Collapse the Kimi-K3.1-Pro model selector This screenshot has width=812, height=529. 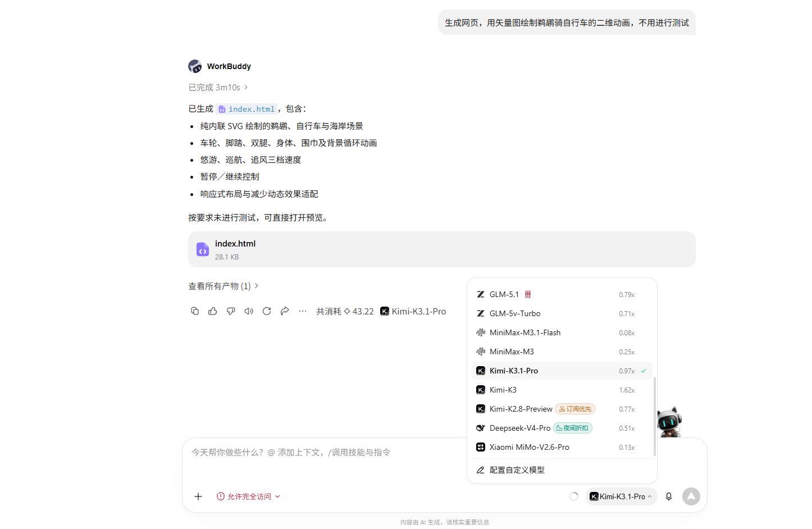click(621, 496)
